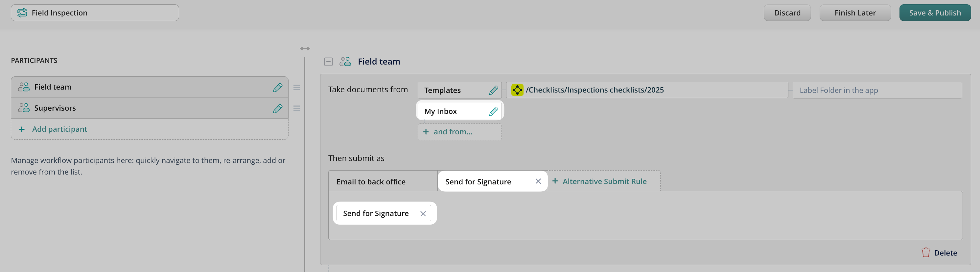Edit the Field team participant pencil icon
The height and width of the screenshot is (272, 980).
[x=278, y=87]
